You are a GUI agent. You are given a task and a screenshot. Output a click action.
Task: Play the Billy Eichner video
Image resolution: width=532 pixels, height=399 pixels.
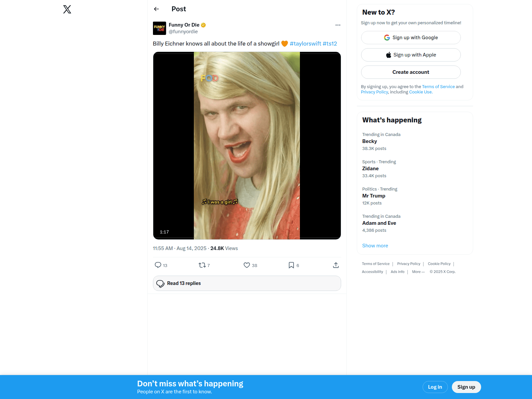click(x=247, y=145)
